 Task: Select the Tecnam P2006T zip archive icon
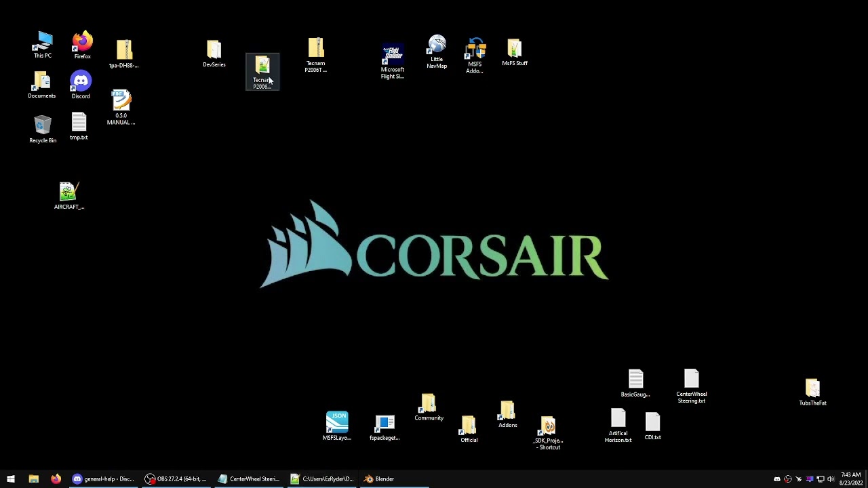(x=315, y=55)
